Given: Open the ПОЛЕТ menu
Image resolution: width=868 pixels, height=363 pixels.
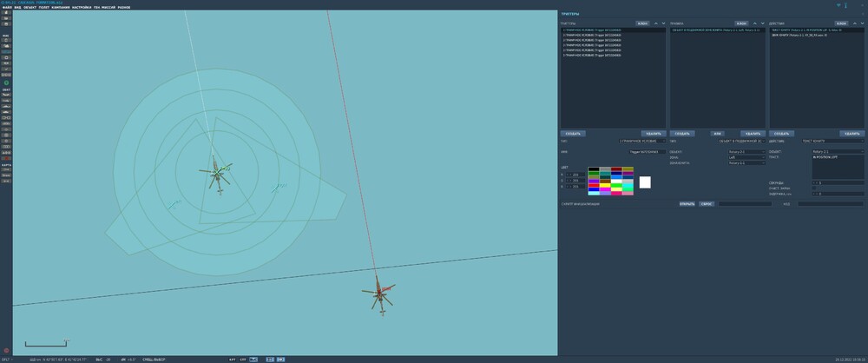Looking at the screenshot, I should click(44, 7).
